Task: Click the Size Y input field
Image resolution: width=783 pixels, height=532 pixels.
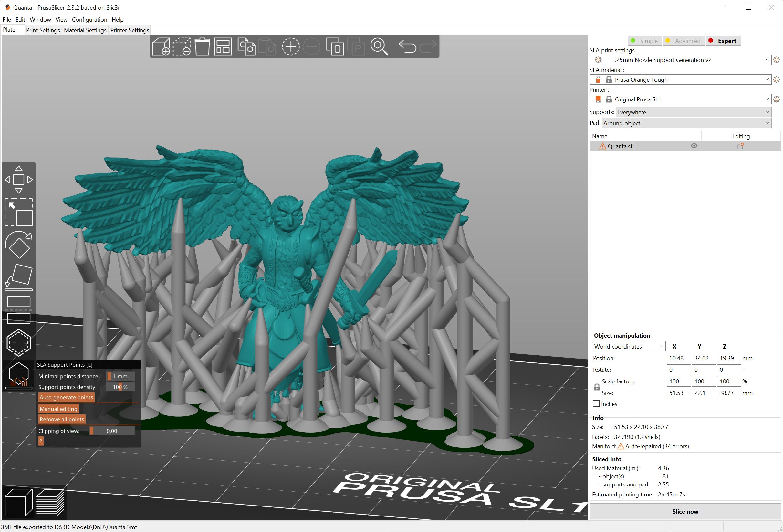Action: 704,393
